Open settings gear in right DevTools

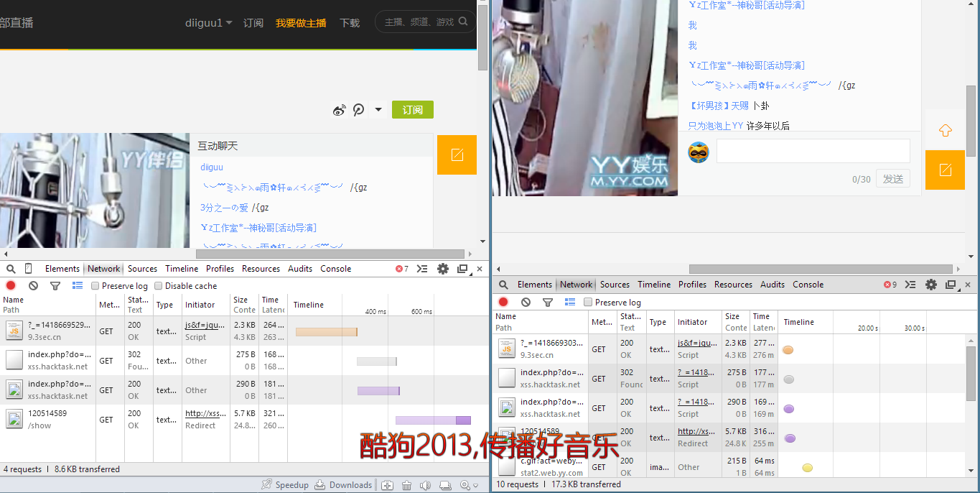pos(931,285)
